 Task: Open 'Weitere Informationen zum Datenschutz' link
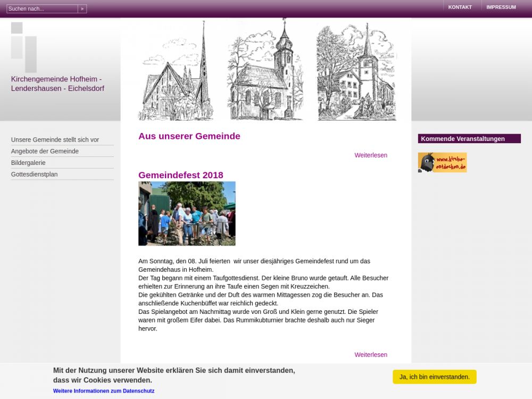(104, 391)
